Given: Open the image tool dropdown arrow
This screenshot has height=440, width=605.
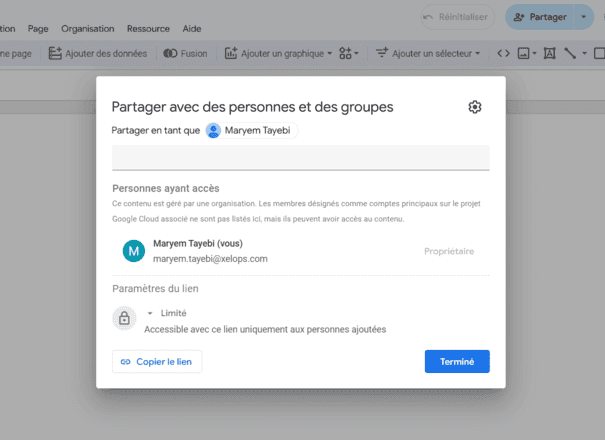Looking at the screenshot, I should [x=534, y=53].
